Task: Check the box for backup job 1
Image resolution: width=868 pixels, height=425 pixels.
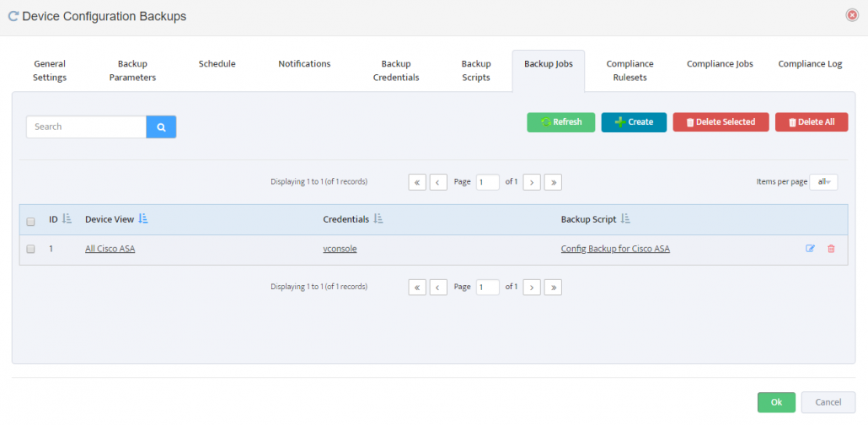Action: [31, 250]
